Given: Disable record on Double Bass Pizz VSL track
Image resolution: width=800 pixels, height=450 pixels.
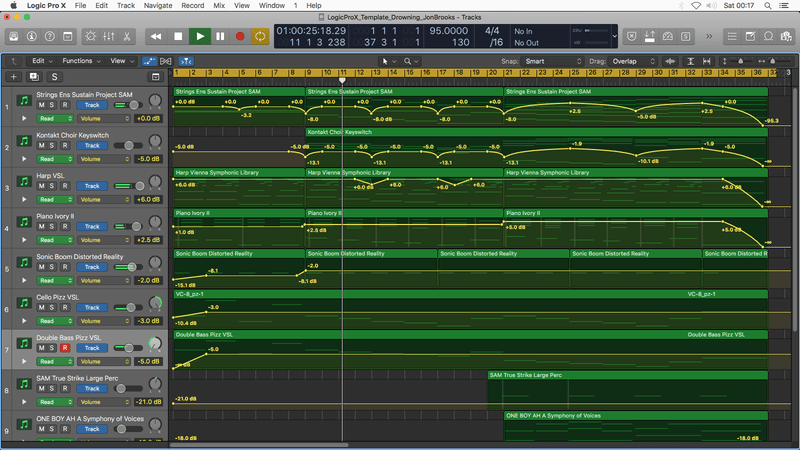Looking at the screenshot, I should 65,348.
